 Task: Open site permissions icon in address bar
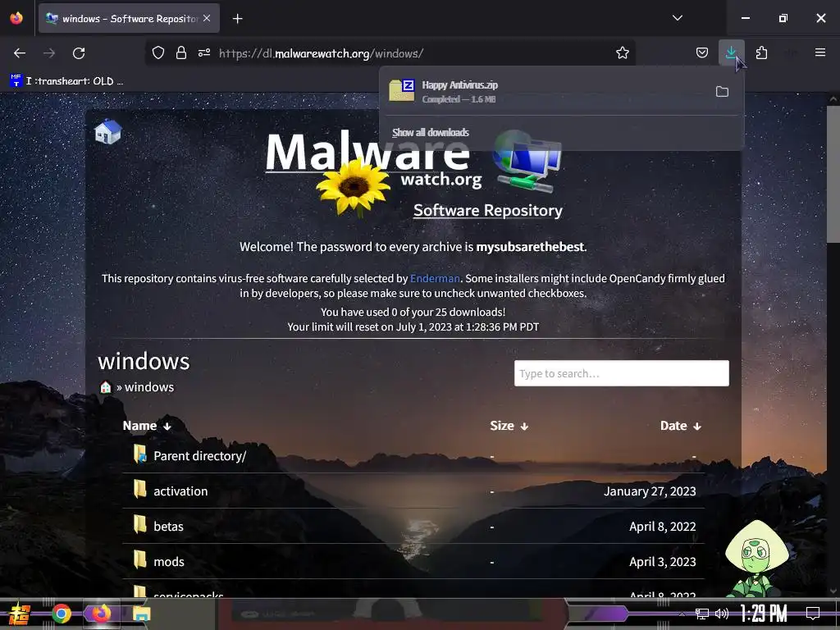(204, 52)
